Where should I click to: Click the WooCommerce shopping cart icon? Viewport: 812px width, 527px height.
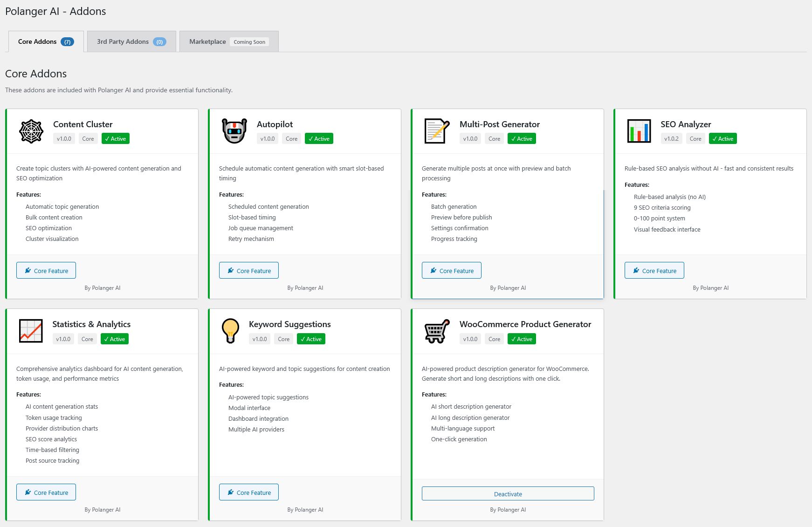pos(437,331)
